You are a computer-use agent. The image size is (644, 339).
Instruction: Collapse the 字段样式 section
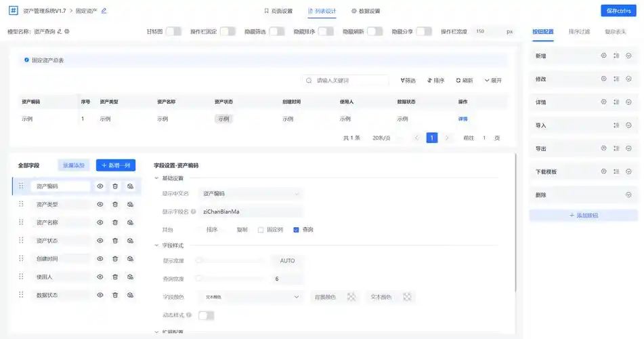156,245
